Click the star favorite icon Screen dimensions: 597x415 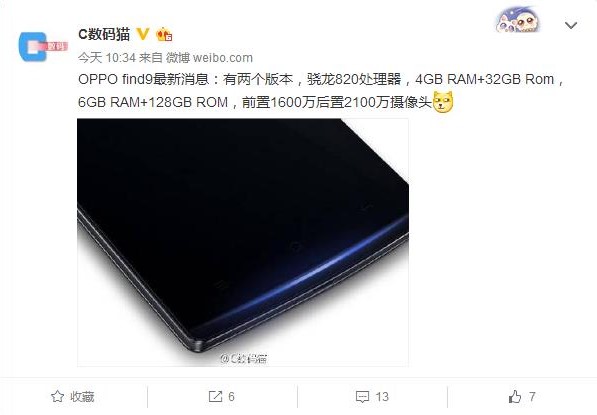pyautogui.click(x=57, y=396)
